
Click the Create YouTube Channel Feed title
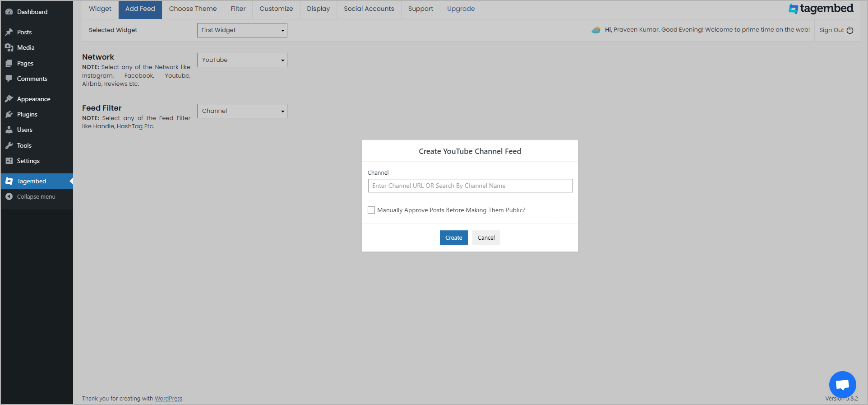(470, 151)
